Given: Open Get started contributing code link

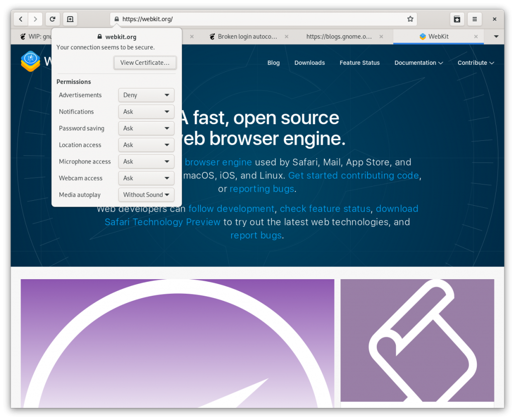Looking at the screenshot, I should click(x=354, y=176).
